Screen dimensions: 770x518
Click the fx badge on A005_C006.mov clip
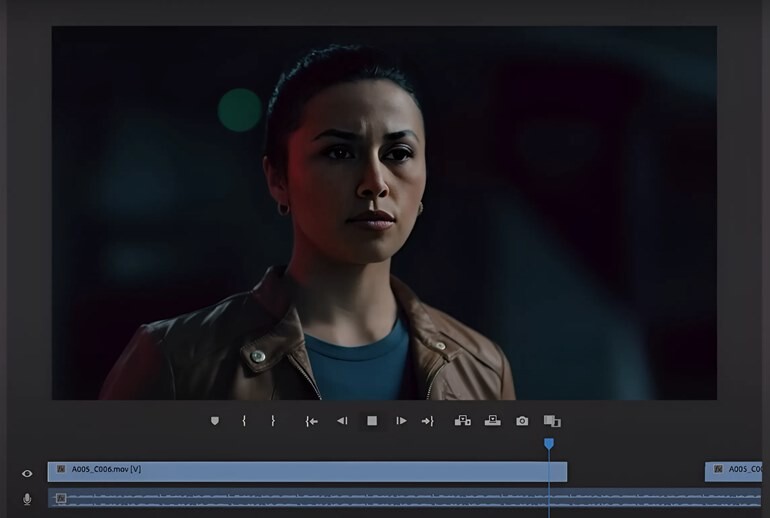61,469
